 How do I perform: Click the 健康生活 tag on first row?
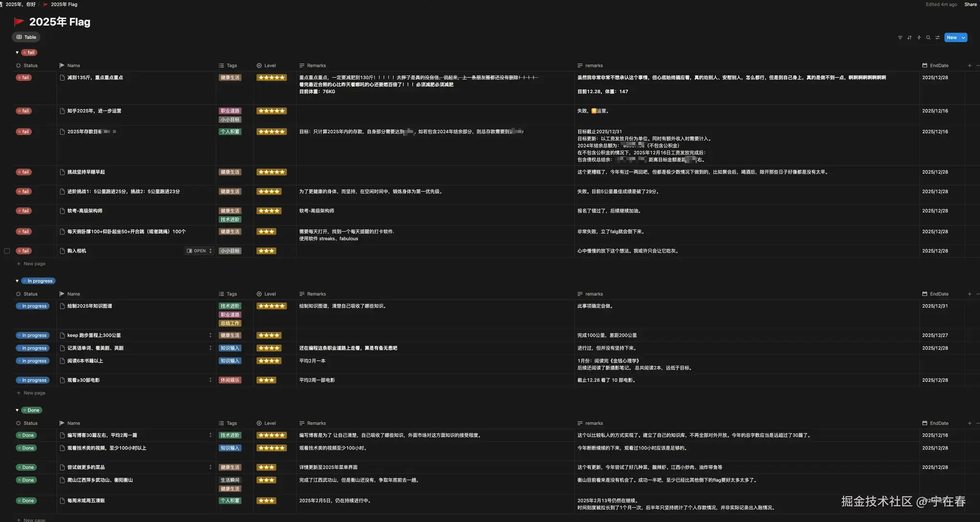230,78
